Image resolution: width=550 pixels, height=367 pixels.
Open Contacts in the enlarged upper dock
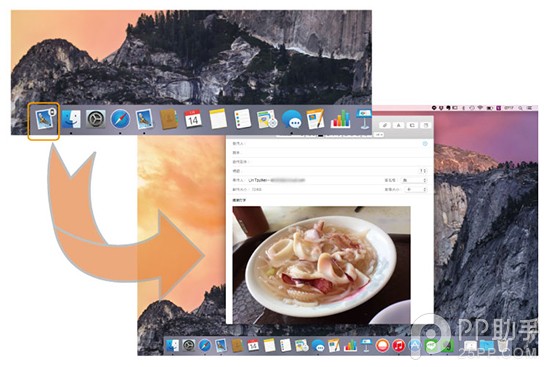(168, 119)
